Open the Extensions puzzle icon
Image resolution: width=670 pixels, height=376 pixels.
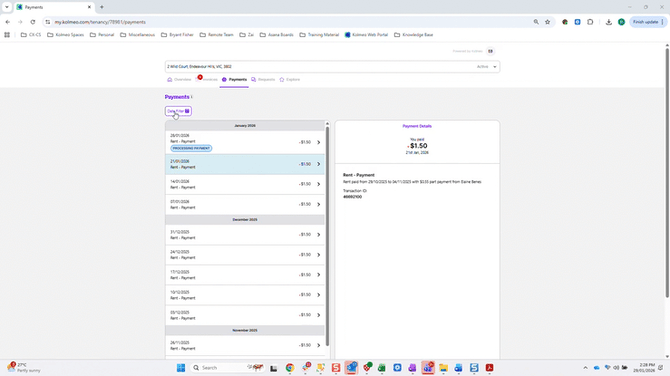pyautogui.click(x=590, y=22)
